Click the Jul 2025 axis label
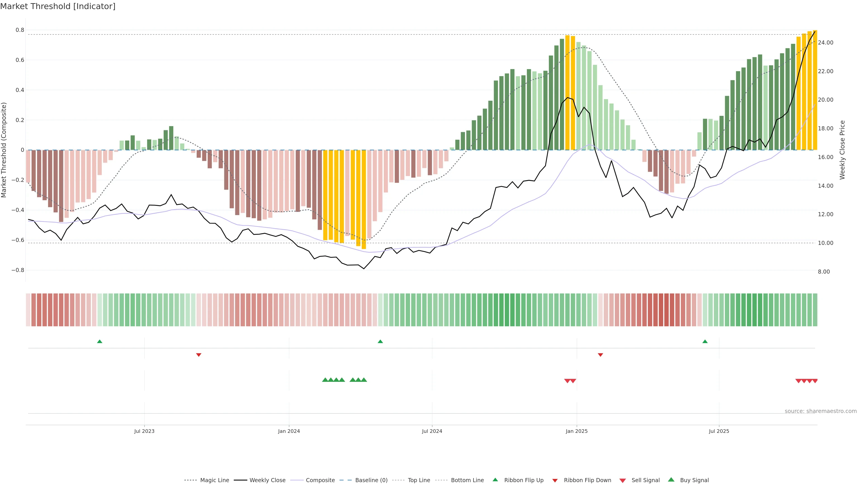This screenshot has height=488, width=868. [x=719, y=431]
